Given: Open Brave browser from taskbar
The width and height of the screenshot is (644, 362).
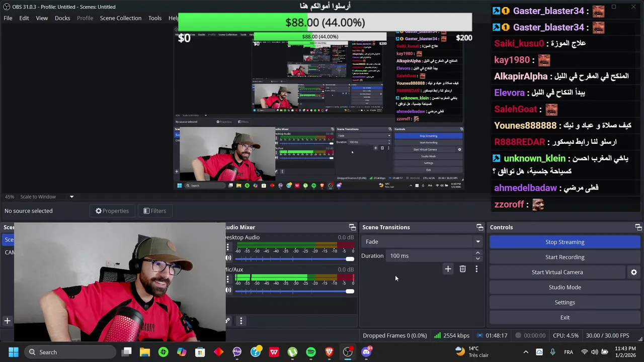Looking at the screenshot, I should point(330,352).
